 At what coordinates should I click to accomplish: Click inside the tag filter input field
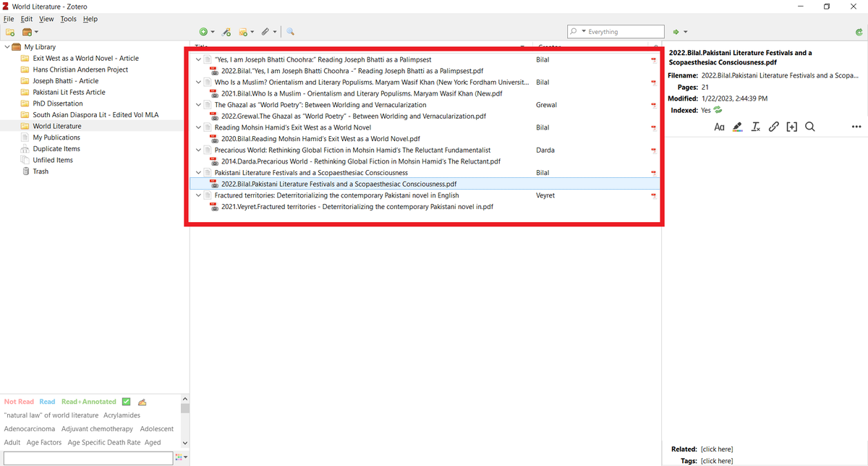(x=87, y=457)
